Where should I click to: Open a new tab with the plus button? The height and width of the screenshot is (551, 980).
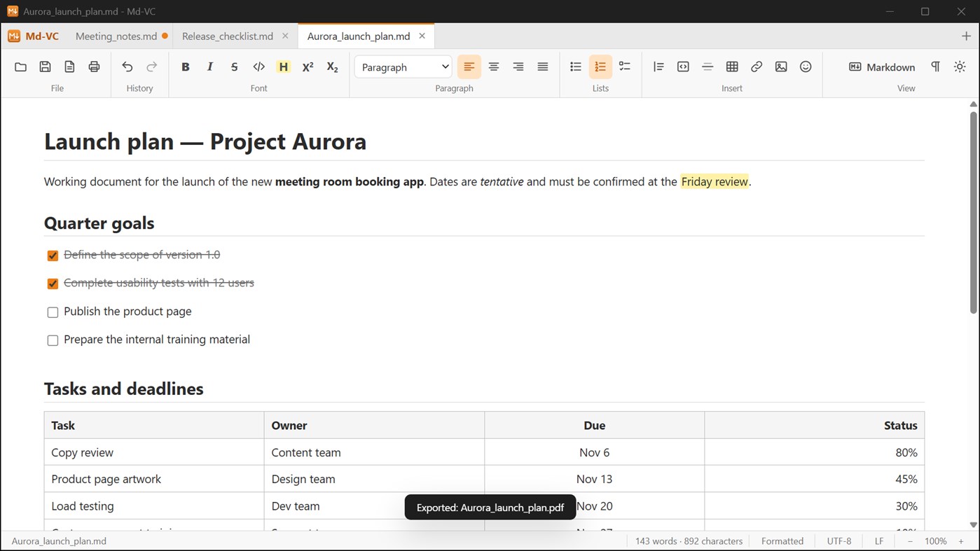click(x=967, y=36)
